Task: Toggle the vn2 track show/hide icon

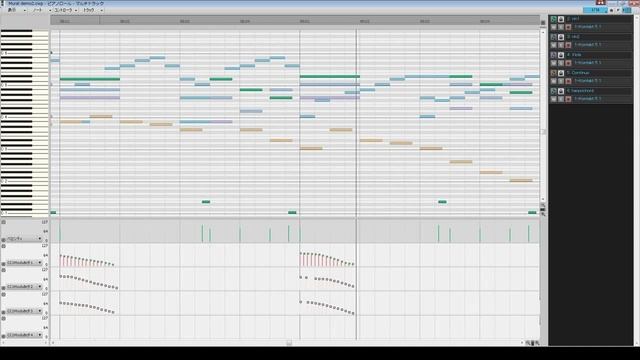Action: coord(553,37)
